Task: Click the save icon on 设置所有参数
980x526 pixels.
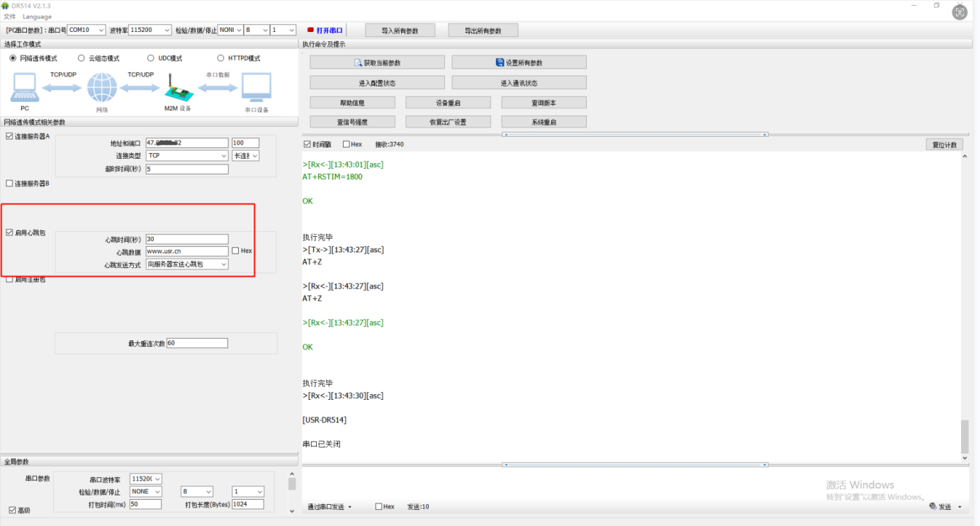Action: (x=500, y=62)
